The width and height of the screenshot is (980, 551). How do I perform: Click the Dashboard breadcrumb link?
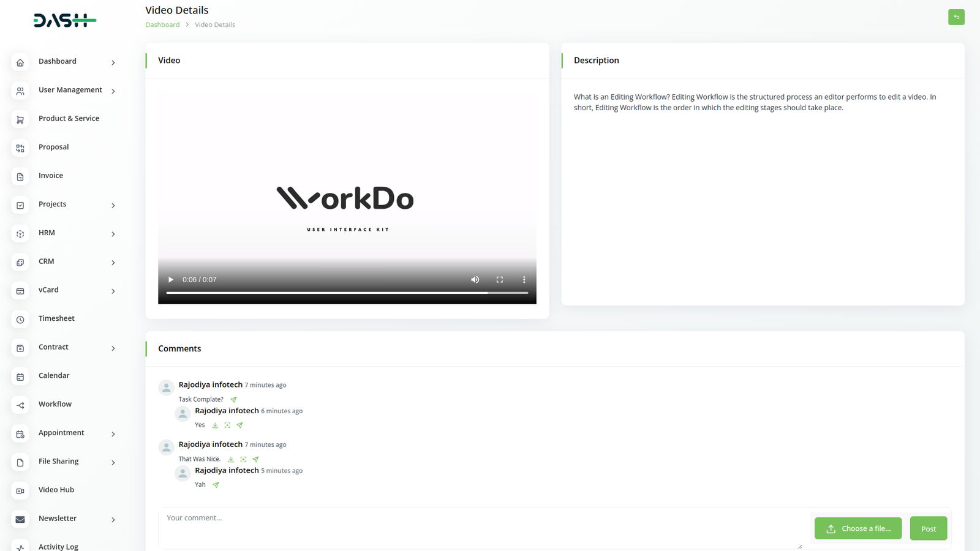162,25
